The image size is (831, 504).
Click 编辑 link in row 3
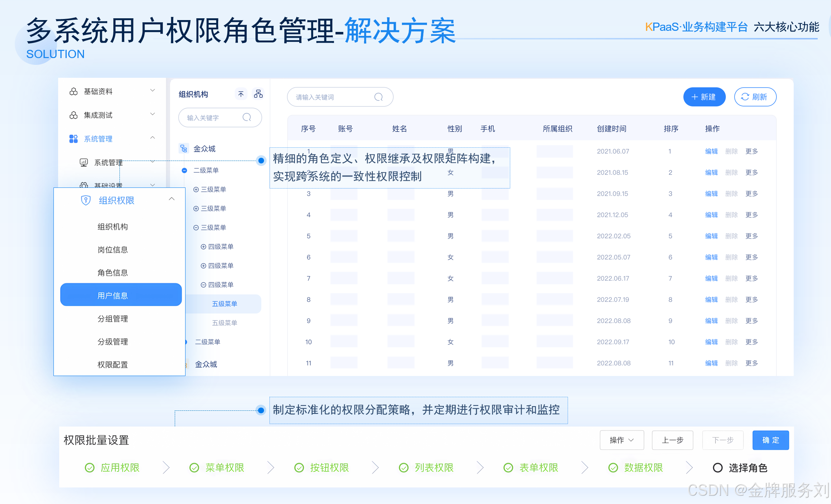tap(711, 194)
